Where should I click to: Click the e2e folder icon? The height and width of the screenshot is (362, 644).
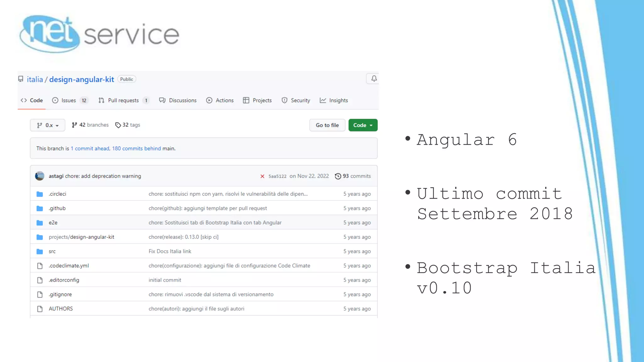click(x=40, y=223)
